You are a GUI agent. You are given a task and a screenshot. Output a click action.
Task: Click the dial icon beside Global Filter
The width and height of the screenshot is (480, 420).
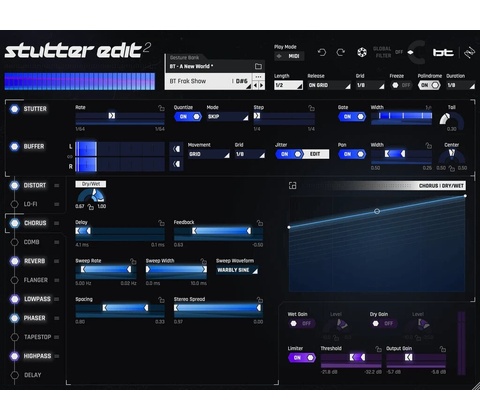pos(362,52)
